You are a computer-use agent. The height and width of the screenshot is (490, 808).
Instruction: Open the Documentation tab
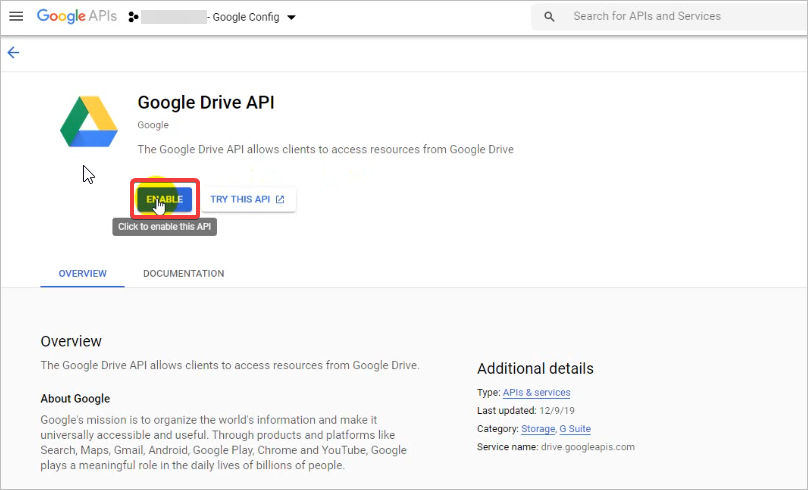point(183,274)
